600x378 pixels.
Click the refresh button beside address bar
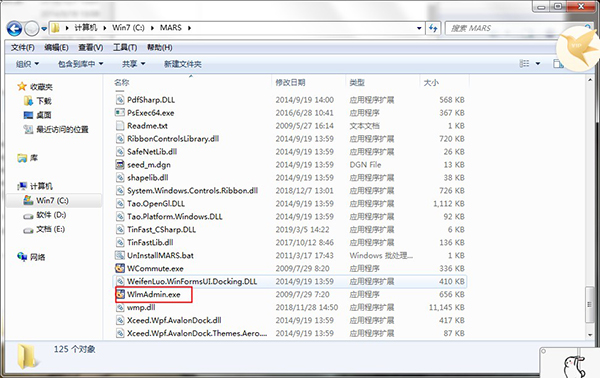pyautogui.click(x=433, y=28)
